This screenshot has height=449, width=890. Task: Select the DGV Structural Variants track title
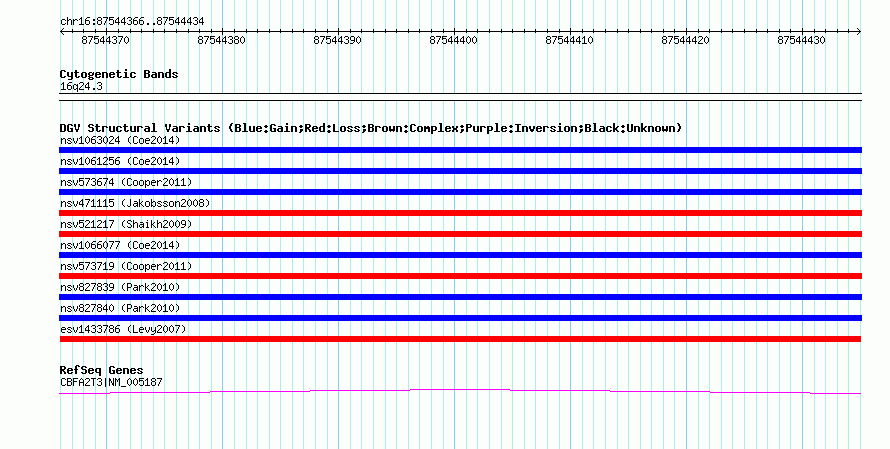[x=371, y=128]
